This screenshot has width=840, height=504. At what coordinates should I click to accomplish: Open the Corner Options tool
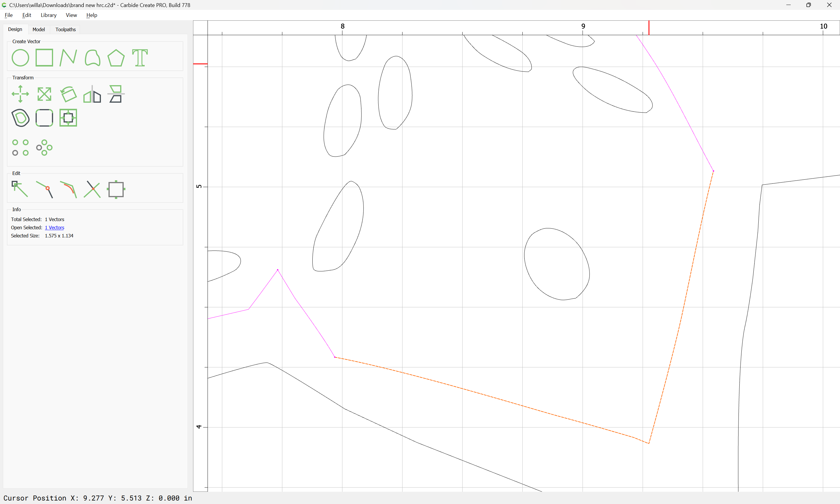click(x=44, y=118)
